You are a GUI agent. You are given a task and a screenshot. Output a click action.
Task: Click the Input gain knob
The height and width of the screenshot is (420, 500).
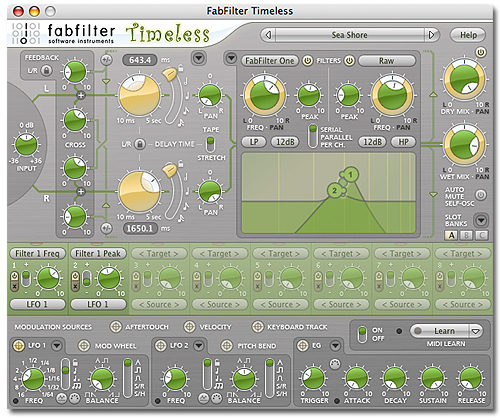tap(26, 145)
